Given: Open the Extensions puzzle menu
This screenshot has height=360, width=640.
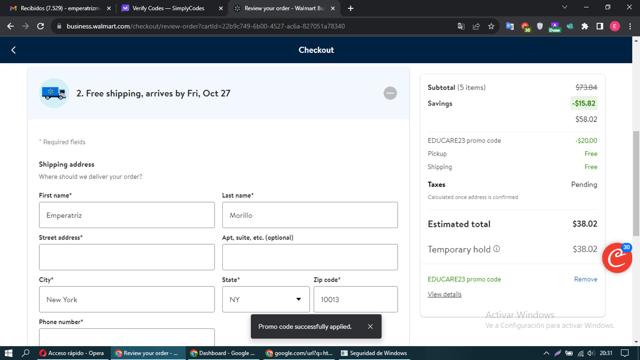Looking at the screenshot, I should [584, 26].
